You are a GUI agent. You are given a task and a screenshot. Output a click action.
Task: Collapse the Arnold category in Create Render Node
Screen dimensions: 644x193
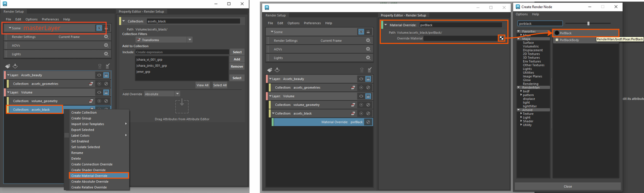point(519,110)
